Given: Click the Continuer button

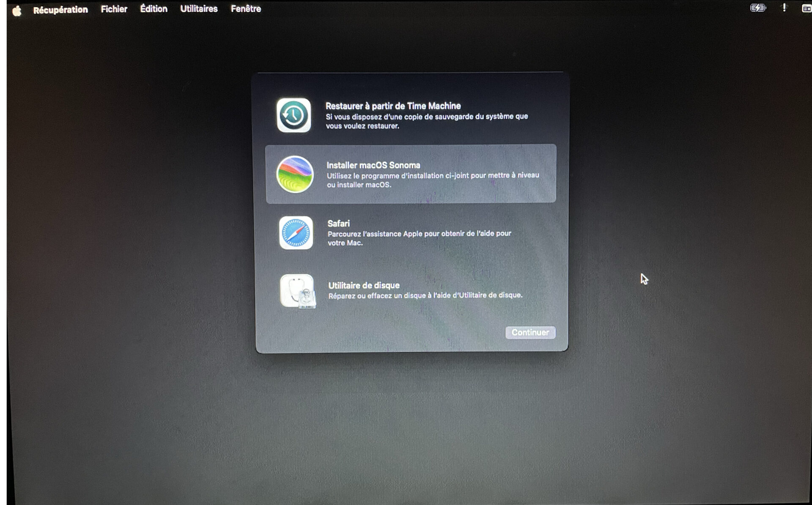Looking at the screenshot, I should [x=530, y=332].
